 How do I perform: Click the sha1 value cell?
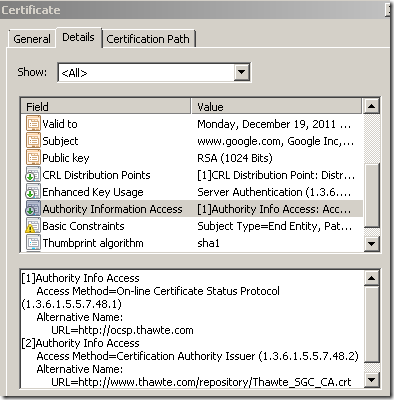[x=208, y=243]
